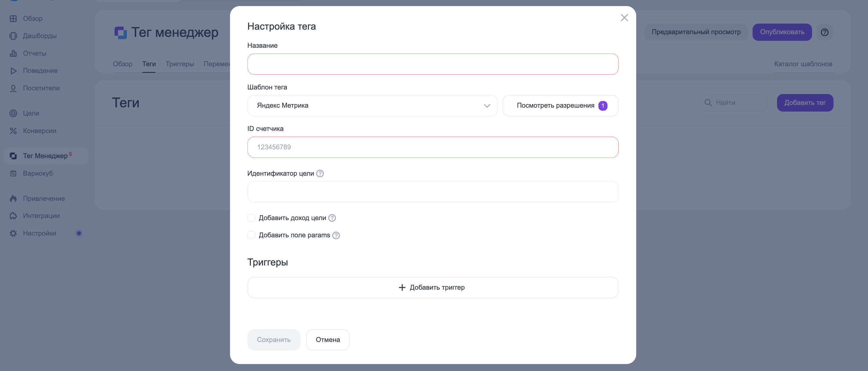868x371 pixels.
Task: Click help icon next to Идентификатор цели
Action: click(320, 174)
